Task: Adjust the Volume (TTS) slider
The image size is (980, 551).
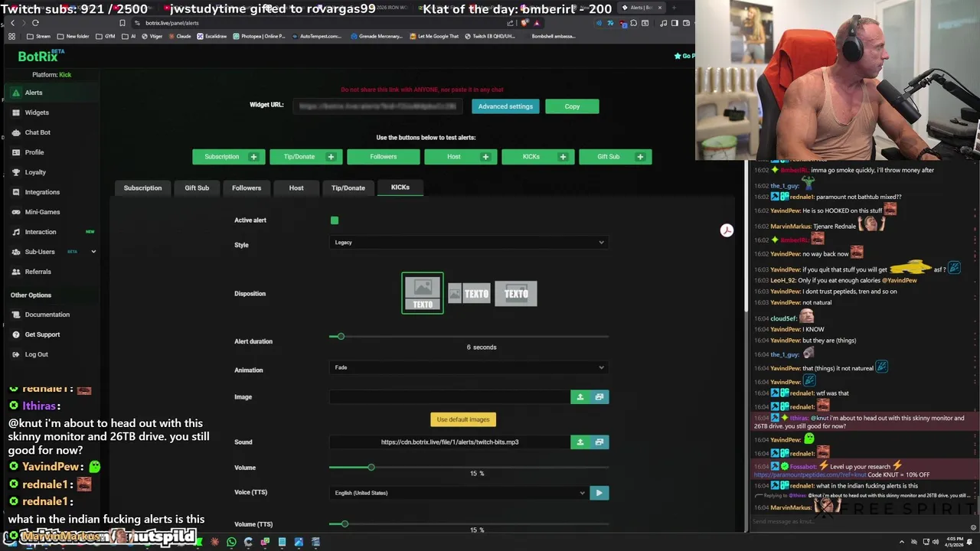Action: 345,524
